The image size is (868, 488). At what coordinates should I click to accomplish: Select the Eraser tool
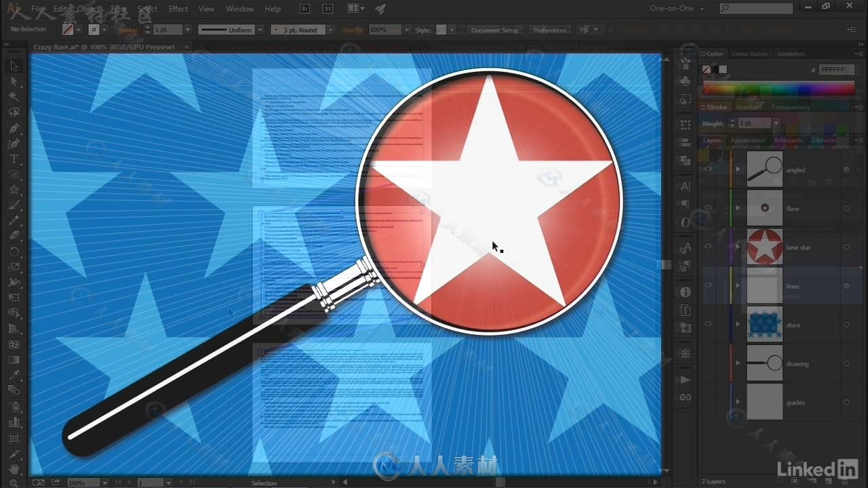click(14, 235)
